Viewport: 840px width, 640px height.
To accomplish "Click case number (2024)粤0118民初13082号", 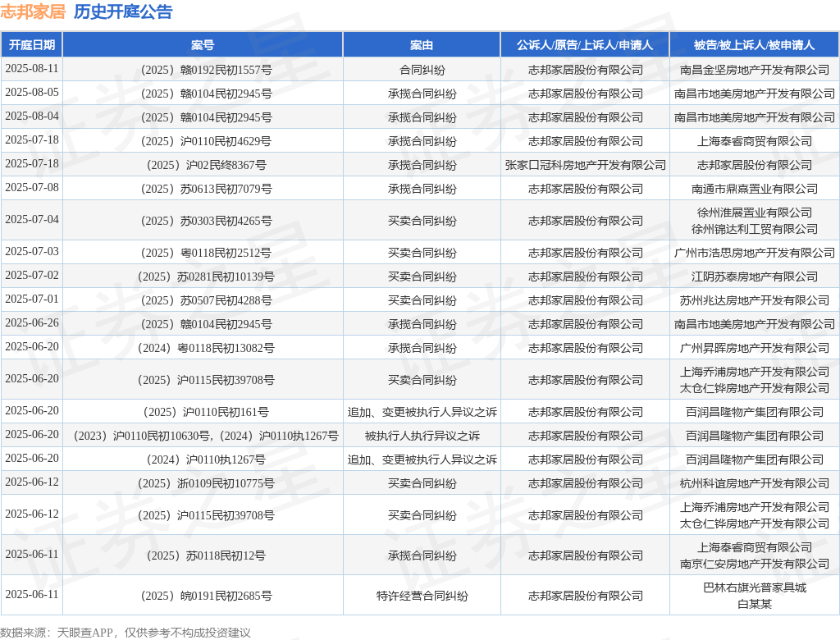I will pyautogui.click(x=206, y=349).
